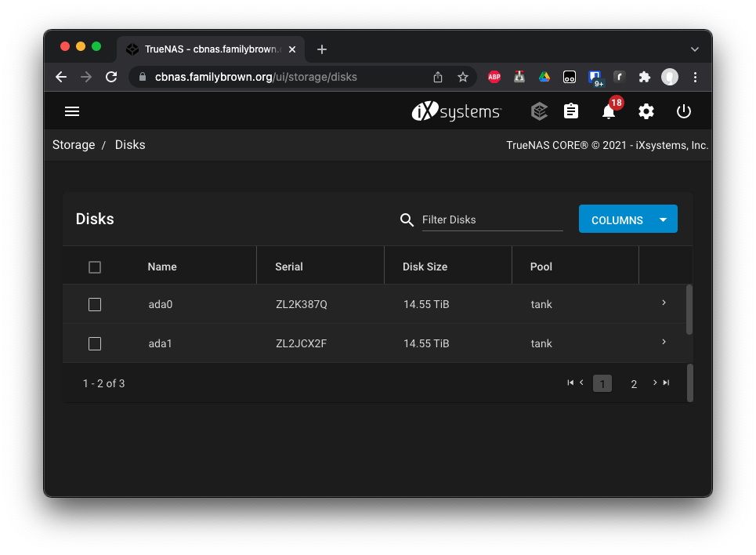This screenshot has height=555, width=756.
Task: Go to the first page of disks
Action: 570,383
